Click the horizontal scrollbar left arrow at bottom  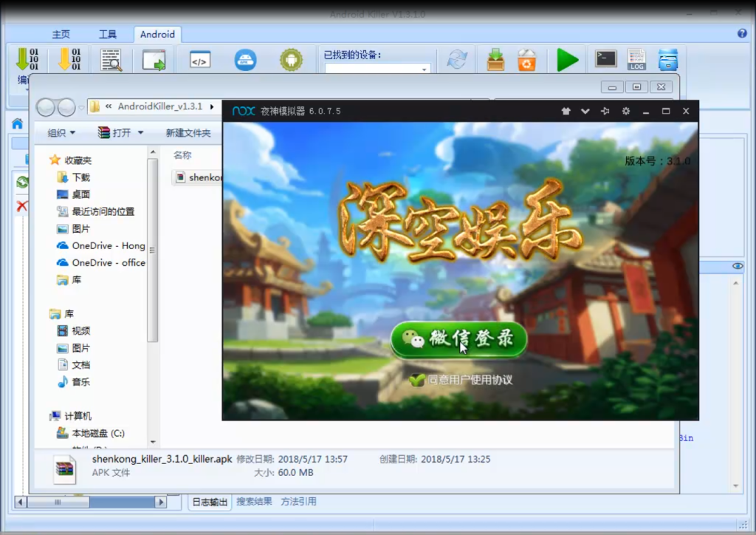click(20, 502)
